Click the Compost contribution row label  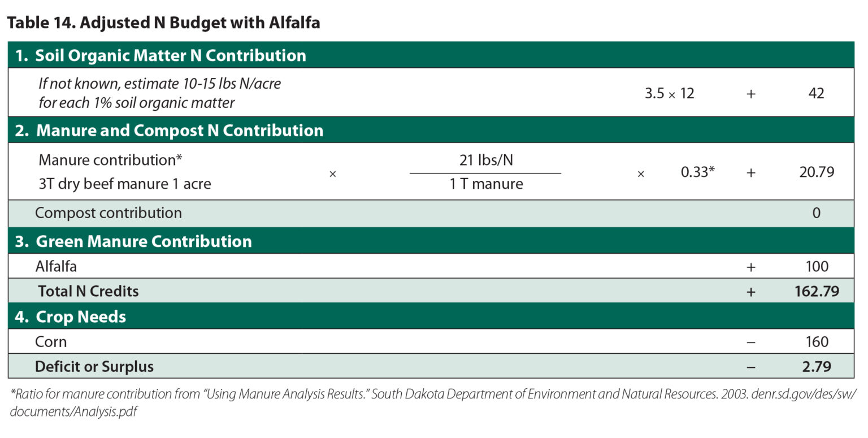click(x=108, y=213)
